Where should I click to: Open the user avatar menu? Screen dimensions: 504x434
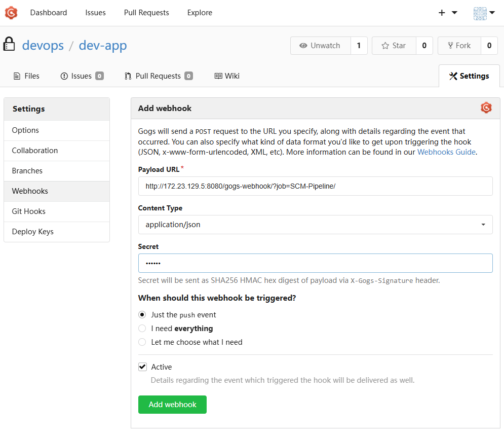point(484,13)
